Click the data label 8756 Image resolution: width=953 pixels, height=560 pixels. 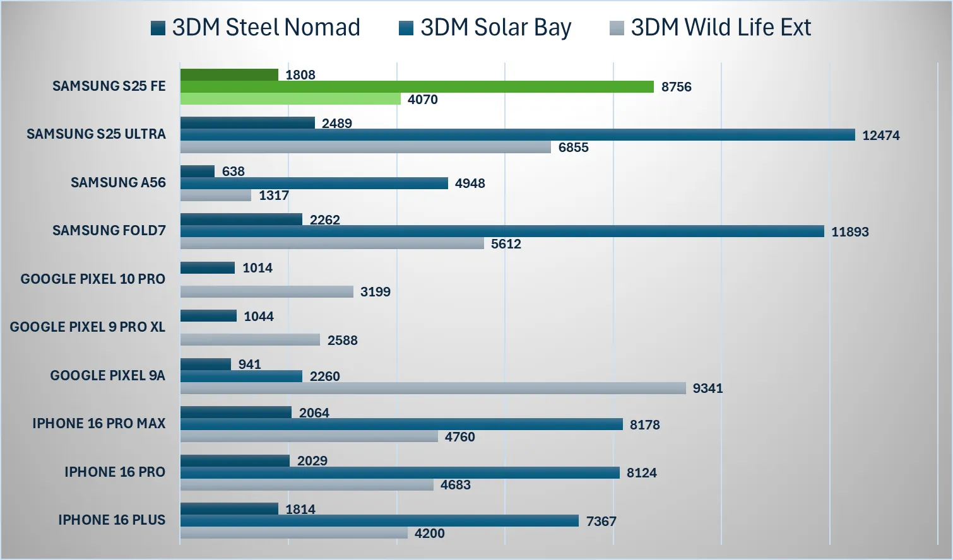click(x=677, y=87)
